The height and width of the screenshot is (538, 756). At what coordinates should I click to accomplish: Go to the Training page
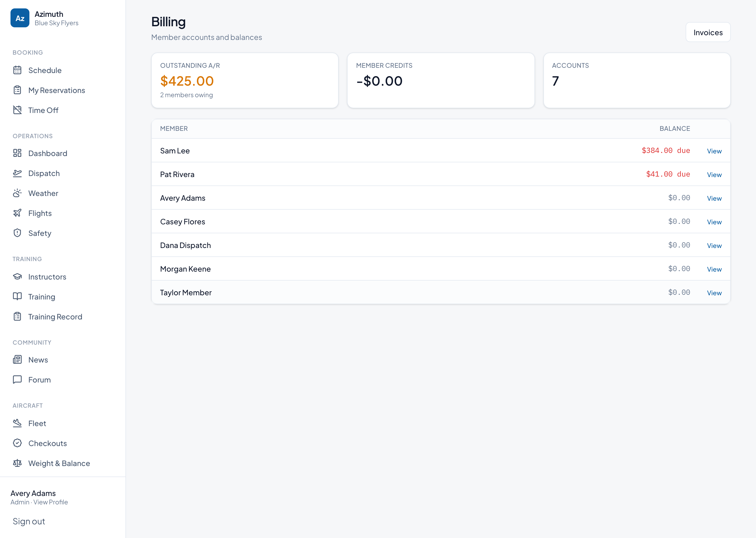pyautogui.click(x=42, y=297)
